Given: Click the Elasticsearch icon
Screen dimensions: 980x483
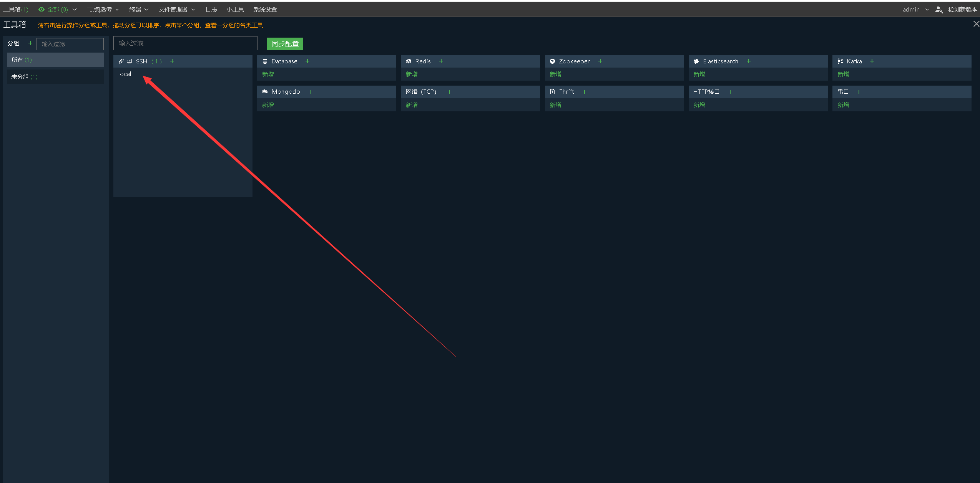Looking at the screenshot, I should (x=696, y=61).
